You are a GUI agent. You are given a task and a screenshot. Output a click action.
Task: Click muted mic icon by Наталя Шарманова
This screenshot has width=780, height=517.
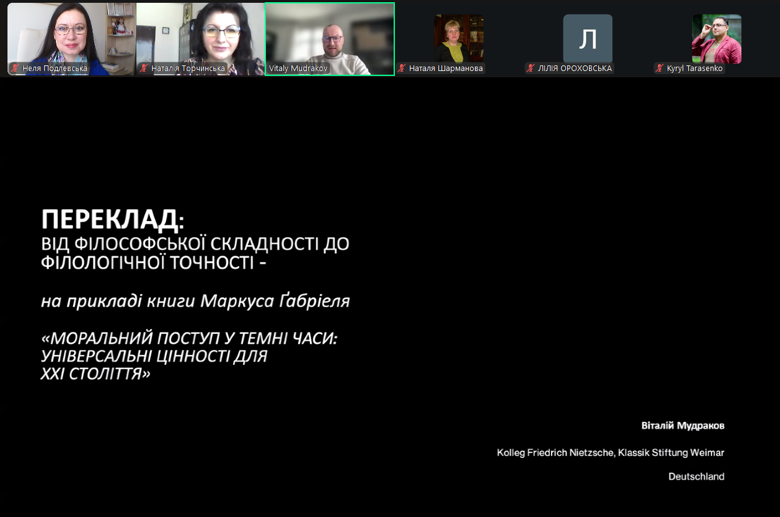(402, 68)
